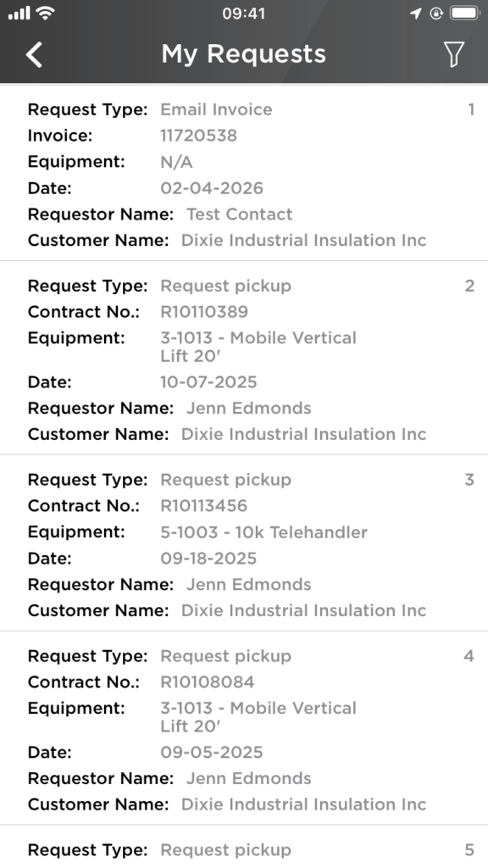The height and width of the screenshot is (868, 488).
Task: Tap the back arrow in the navigation bar
Action: (34, 53)
